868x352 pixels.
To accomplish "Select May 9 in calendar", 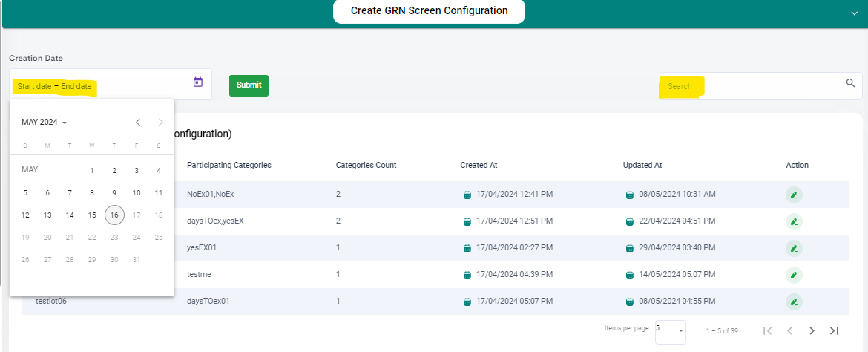I will (x=114, y=193).
